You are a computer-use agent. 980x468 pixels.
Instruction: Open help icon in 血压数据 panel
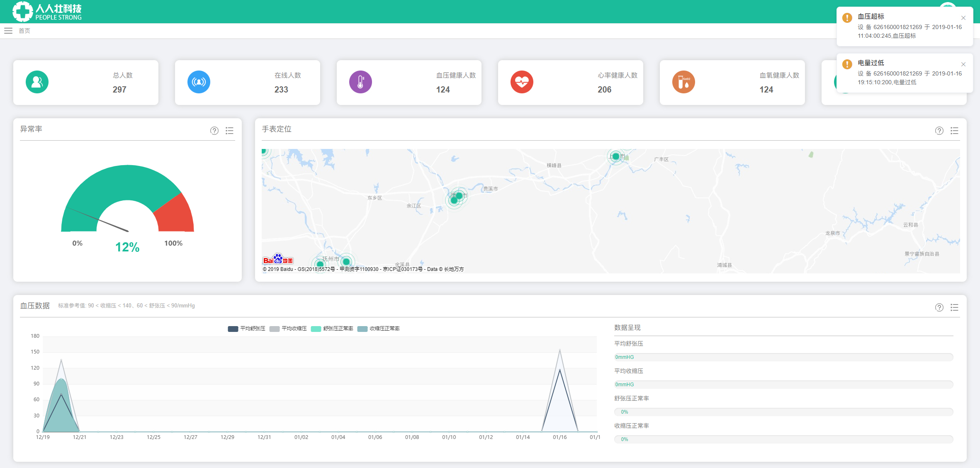coord(939,307)
